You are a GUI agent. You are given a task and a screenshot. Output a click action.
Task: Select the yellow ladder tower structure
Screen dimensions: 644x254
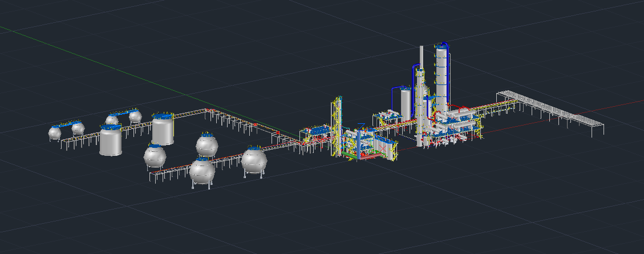coord(338,126)
